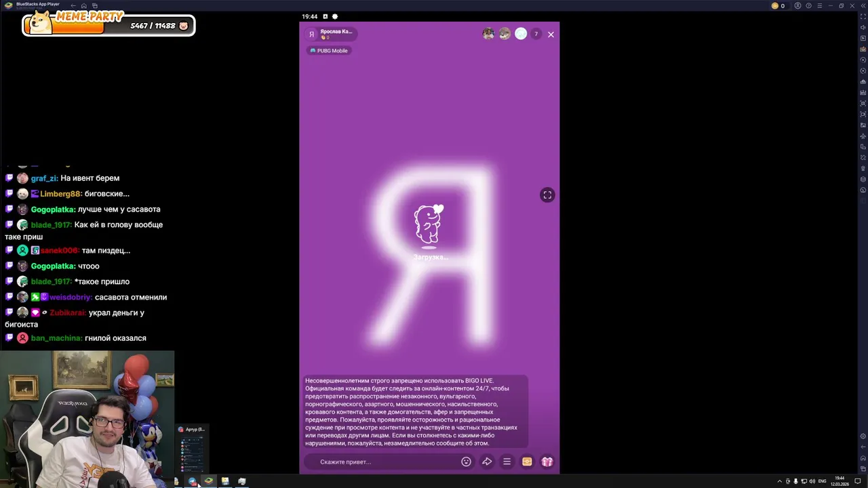The height and width of the screenshot is (488, 868).
Task: Toggle fullscreen in BlueStacks sidebar
Action: click(863, 16)
